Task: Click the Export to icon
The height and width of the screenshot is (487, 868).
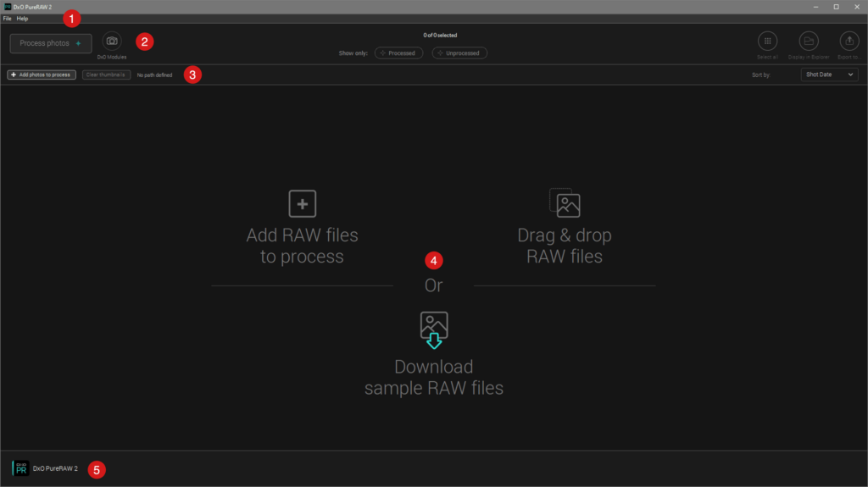Action: 849,41
